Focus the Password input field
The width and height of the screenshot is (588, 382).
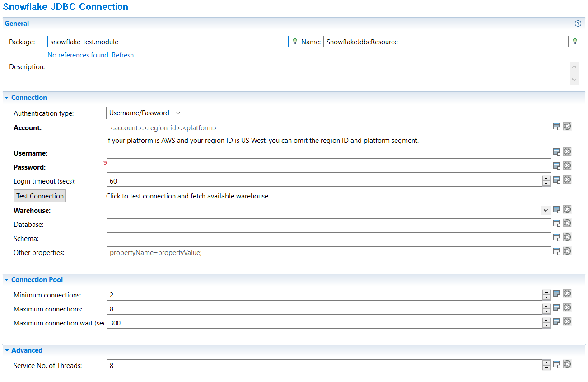[329, 167]
